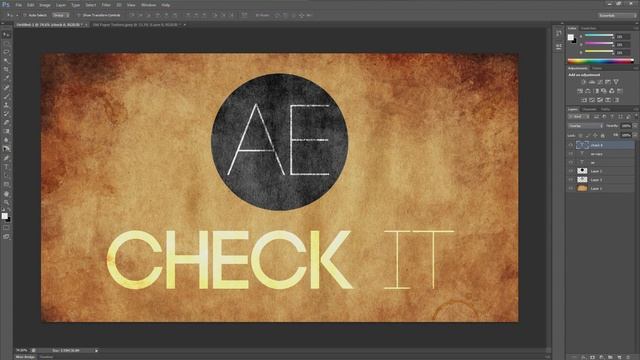Viewport: 640px width, 360px height.
Task: Add an Invert adjustment
Action: tap(584, 100)
